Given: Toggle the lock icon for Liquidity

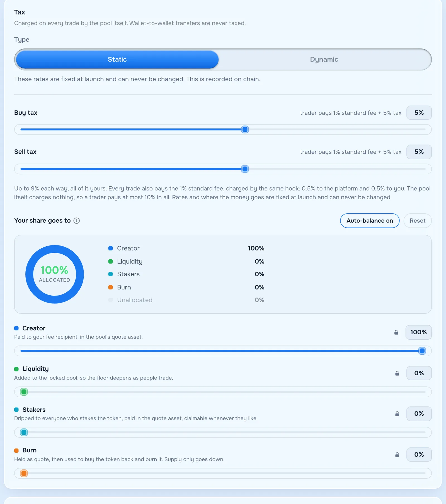Looking at the screenshot, I should click(397, 373).
